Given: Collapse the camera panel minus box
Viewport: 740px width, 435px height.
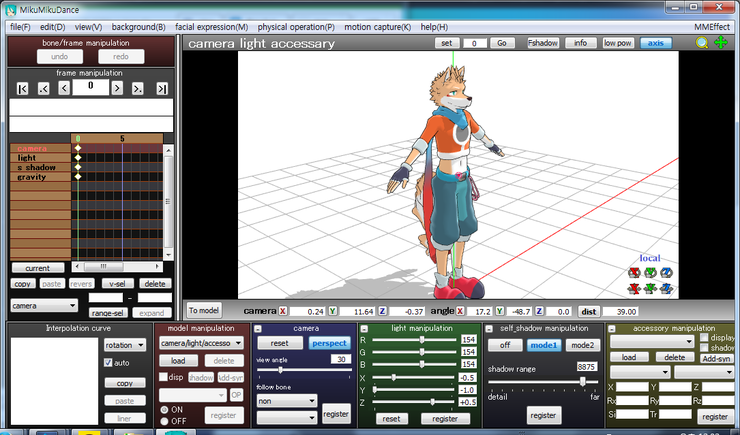Looking at the screenshot, I should click(258, 329).
